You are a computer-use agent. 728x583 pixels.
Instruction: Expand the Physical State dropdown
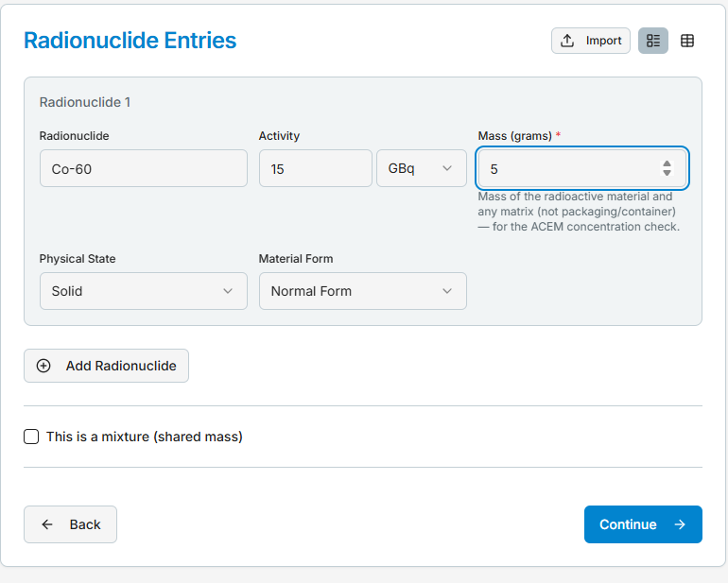coord(144,291)
